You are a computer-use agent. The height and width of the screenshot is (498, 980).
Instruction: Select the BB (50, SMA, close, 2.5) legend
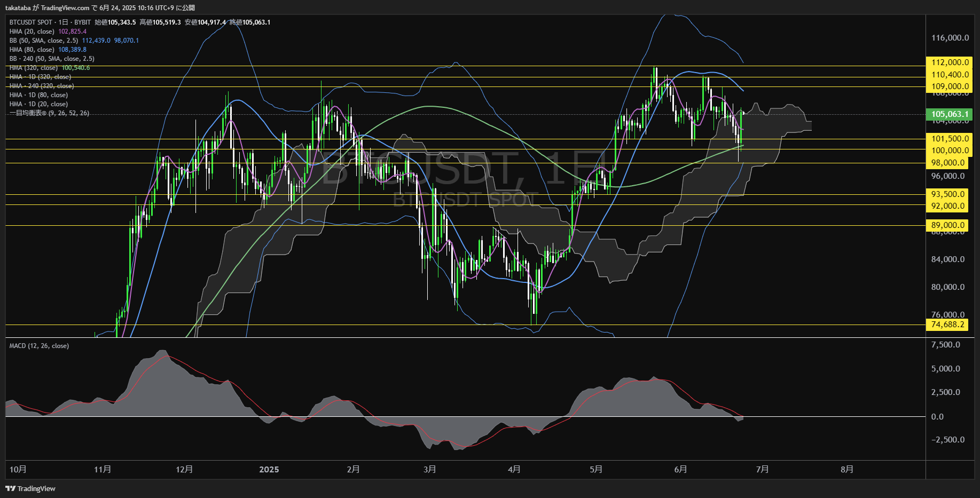[44, 41]
